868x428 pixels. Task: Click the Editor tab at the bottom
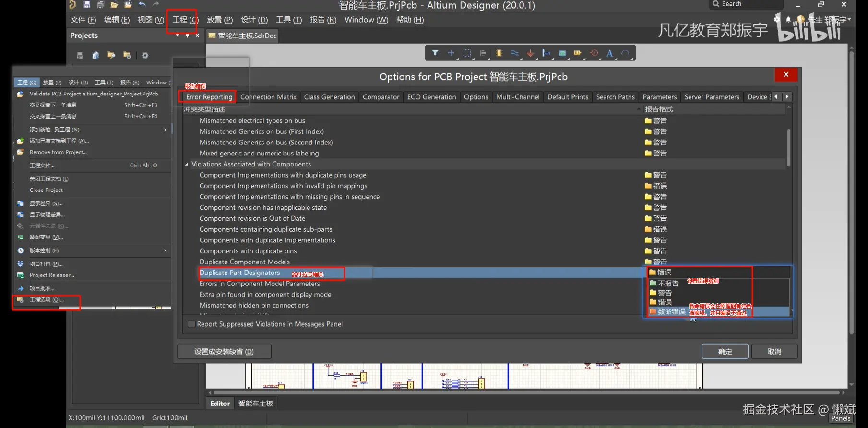[220, 404]
